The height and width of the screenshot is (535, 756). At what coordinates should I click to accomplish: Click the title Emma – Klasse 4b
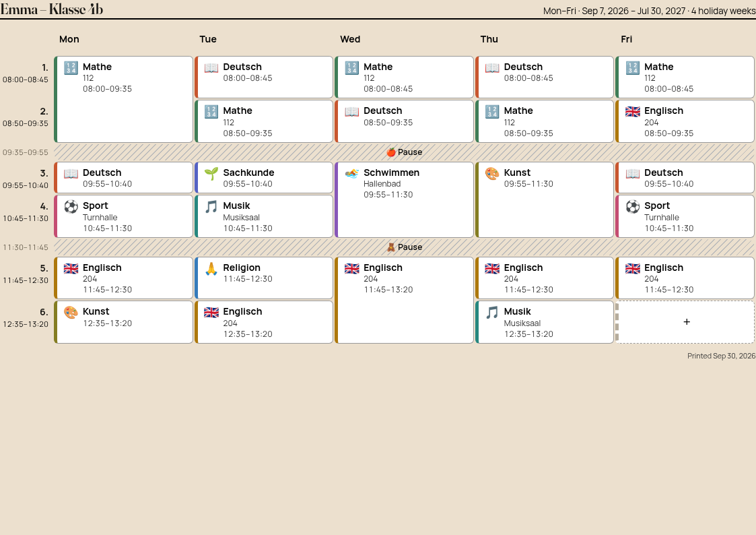[51, 9]
